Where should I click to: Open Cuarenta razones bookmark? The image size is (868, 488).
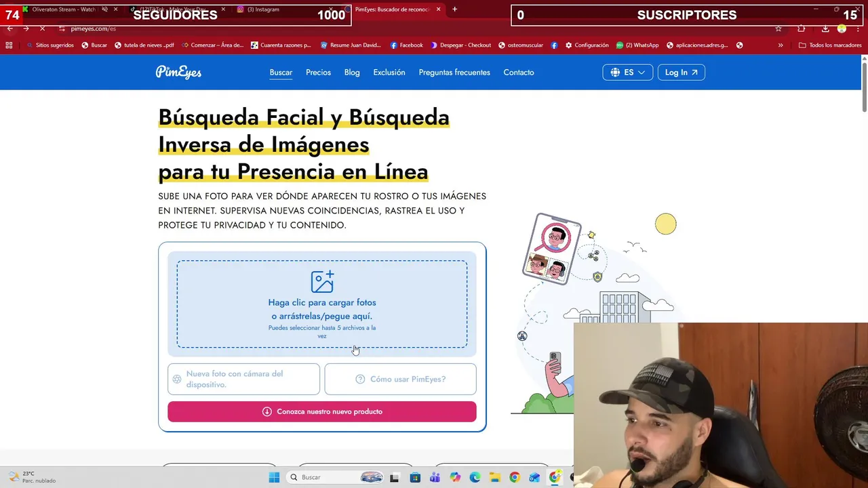[281, 45]
